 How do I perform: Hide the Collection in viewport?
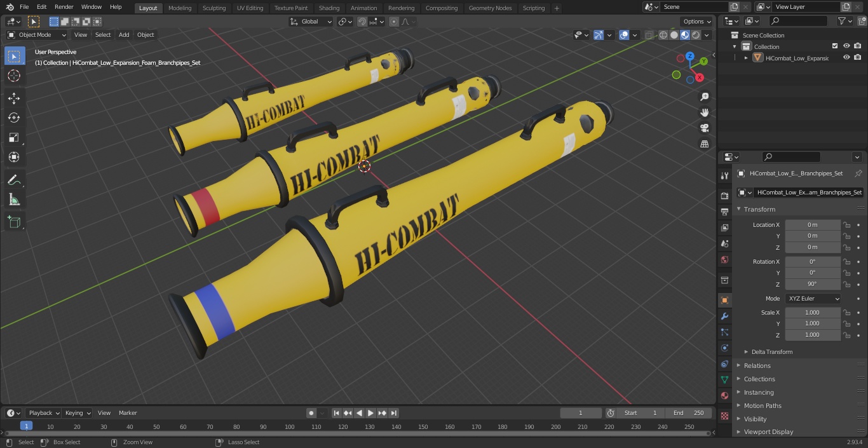pyautogui.click(x=846, y=46)
